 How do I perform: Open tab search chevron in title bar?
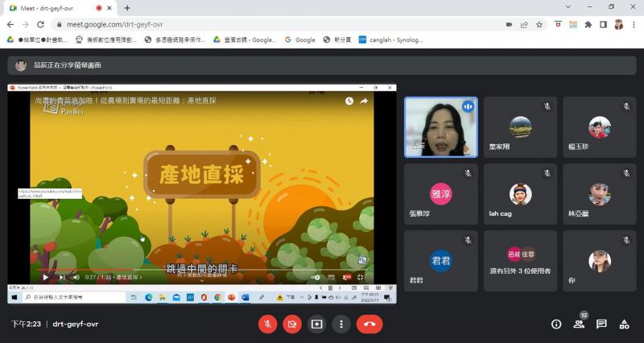[568, 7]
